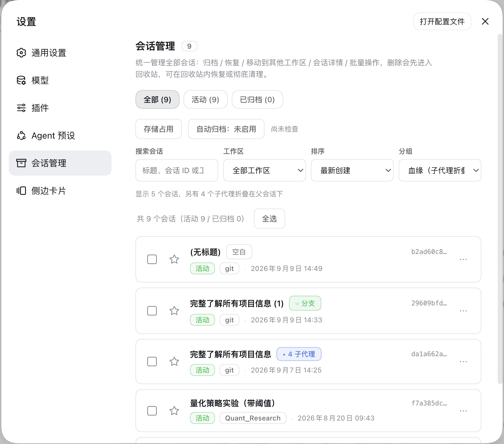The image size is (504, 444).
Task: Click the 尚未检查 status text
Action: pos(285,129)
